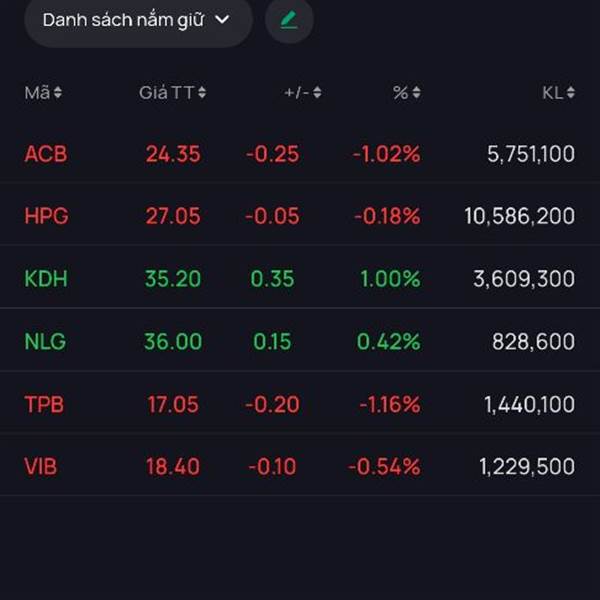Screen dimensions: 600x600
Task: Click HPG volume value 10,586,200
Action: pos(519,216)
